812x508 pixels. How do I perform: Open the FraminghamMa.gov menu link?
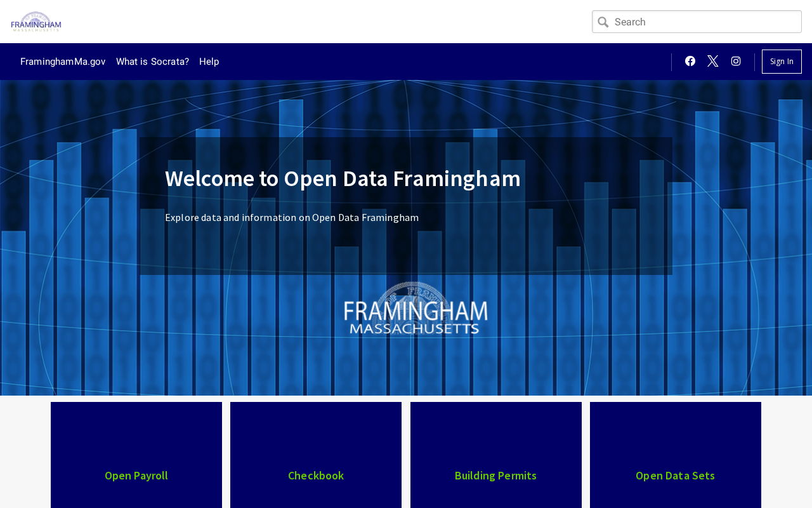[63, 62]
